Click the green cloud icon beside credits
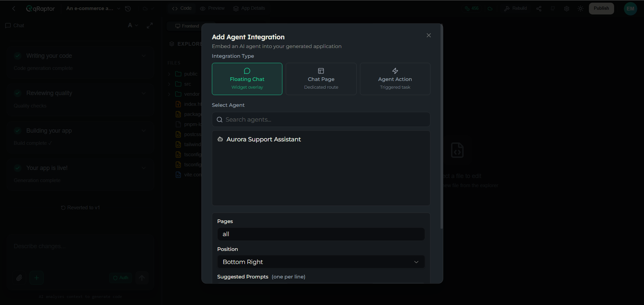The image size is (644, 305). (490, 9)
